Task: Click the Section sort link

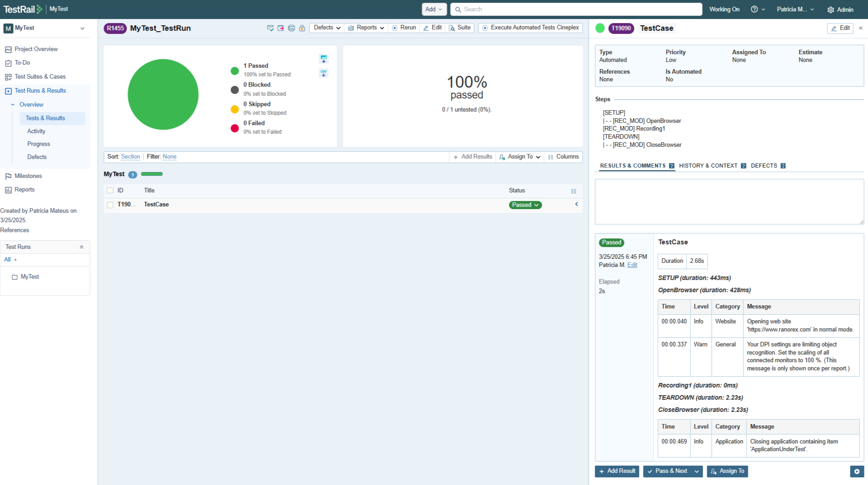Action: coord(130,157)
